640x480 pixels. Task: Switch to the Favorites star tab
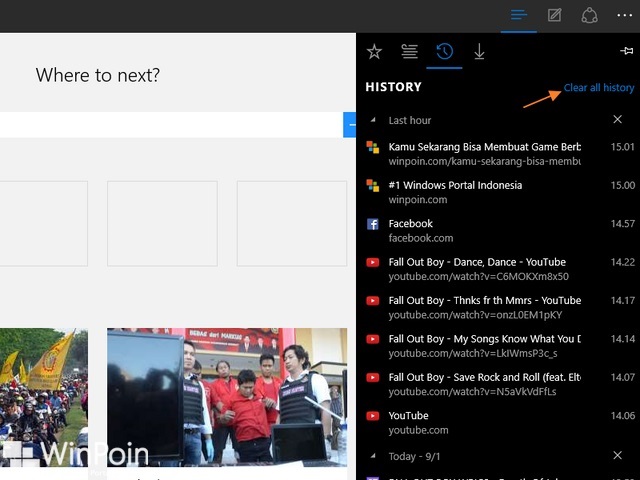(374, 52)
